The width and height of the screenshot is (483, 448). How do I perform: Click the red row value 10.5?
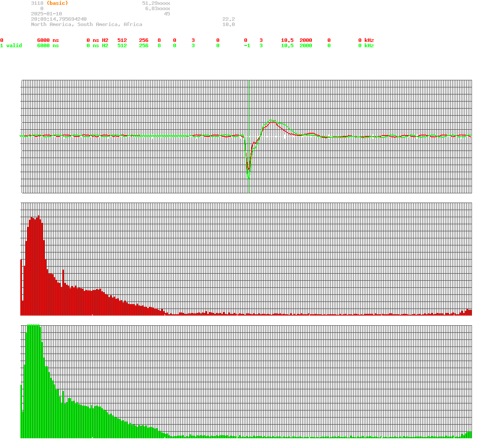(287, 41)
